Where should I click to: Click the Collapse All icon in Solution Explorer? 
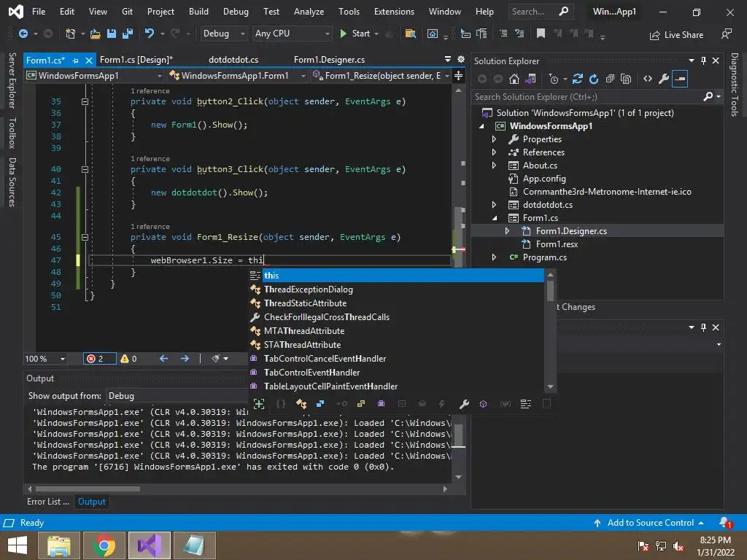(x=610, y=79)
